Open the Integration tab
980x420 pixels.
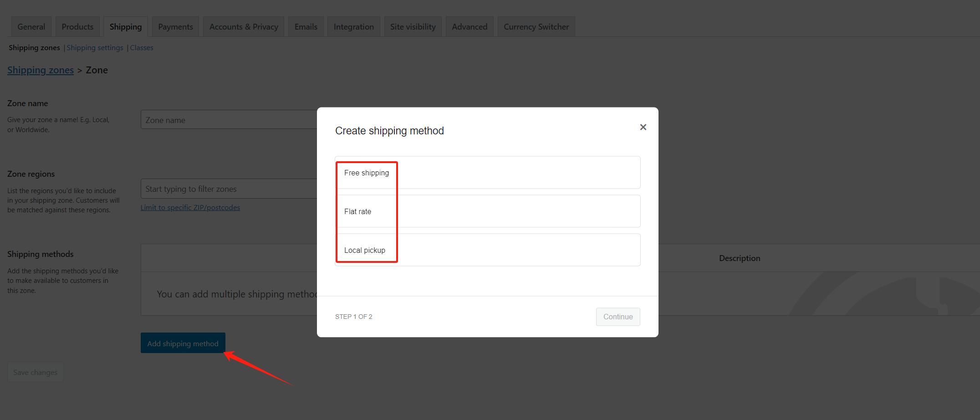[x=354, y=27]
